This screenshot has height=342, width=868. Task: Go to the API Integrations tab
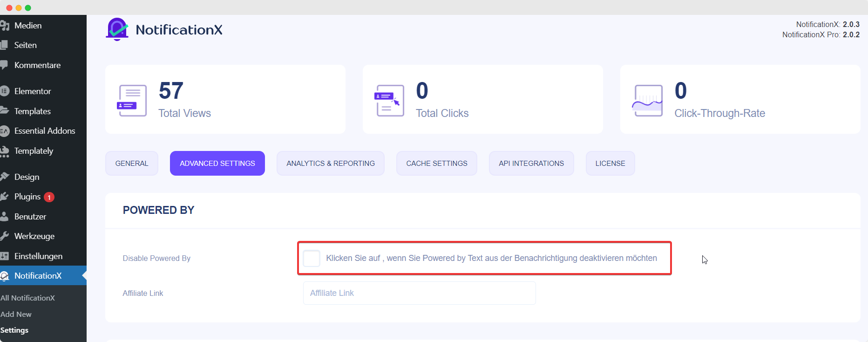[531, 164]
